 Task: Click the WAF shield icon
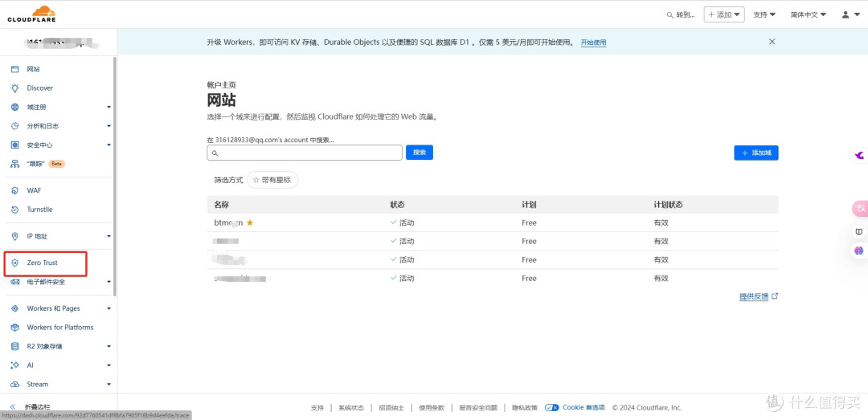pyautogui.click(x=15, y=190)
